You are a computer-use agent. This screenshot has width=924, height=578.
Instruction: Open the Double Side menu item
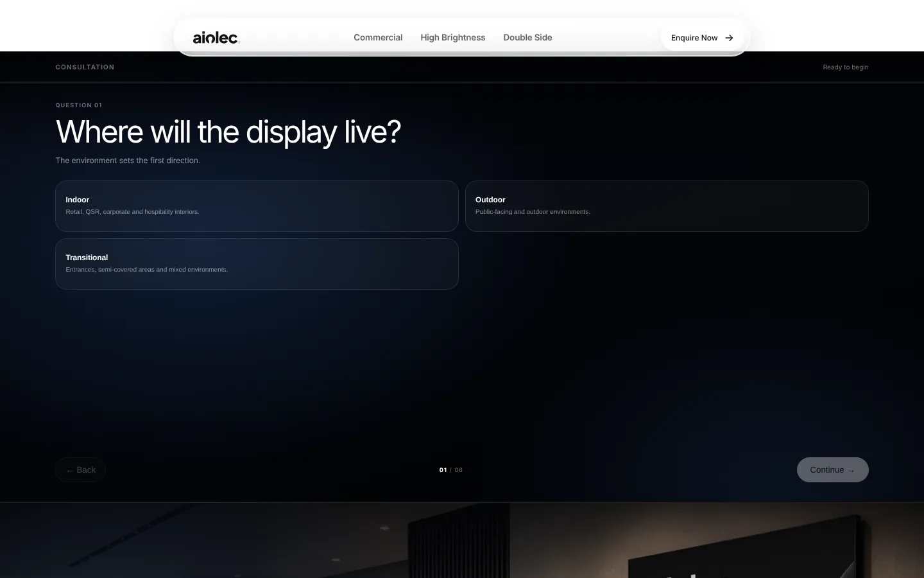pyautogui.click(x=527, y=37)
